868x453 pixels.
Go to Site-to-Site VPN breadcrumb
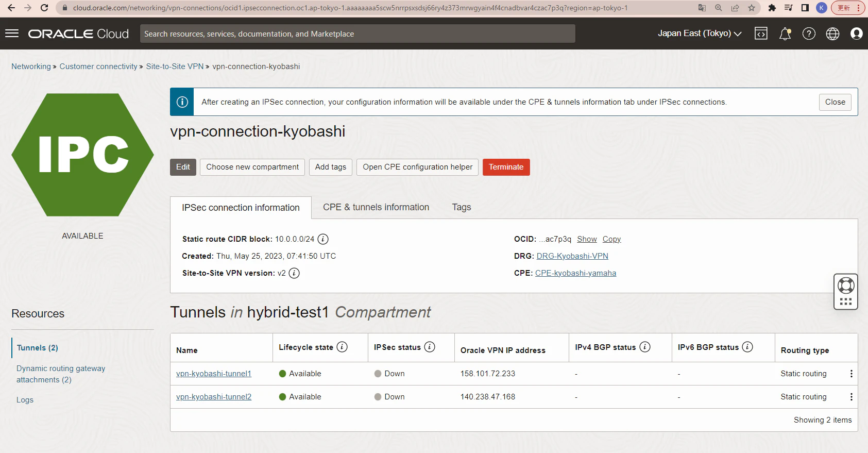point(175,66)
